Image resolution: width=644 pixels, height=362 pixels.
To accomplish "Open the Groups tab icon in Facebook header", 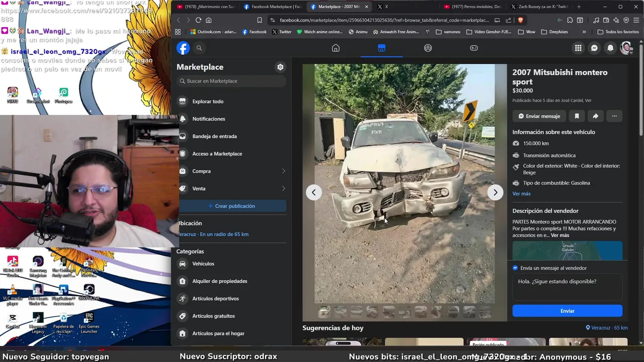I will [428, 48].
